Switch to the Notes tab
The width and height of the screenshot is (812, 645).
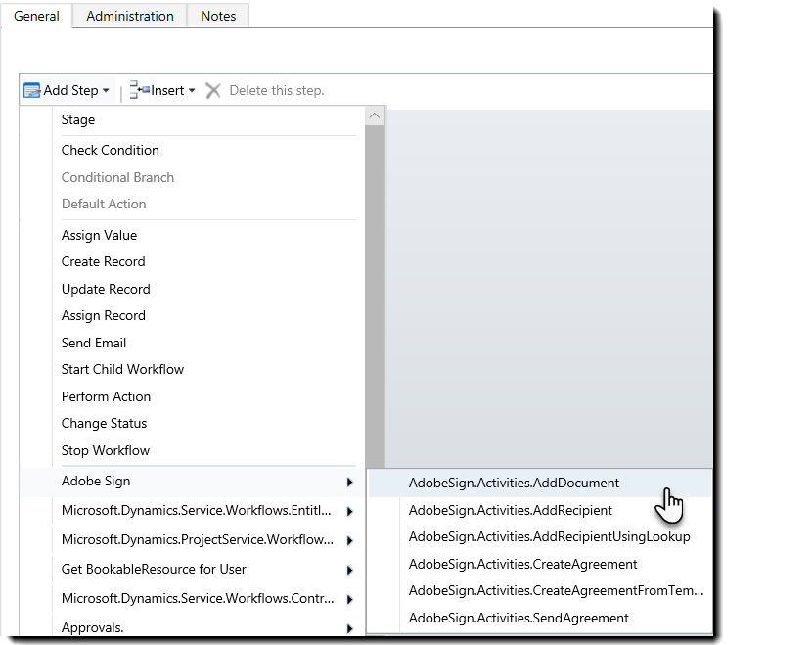click(x=218, y=15)
